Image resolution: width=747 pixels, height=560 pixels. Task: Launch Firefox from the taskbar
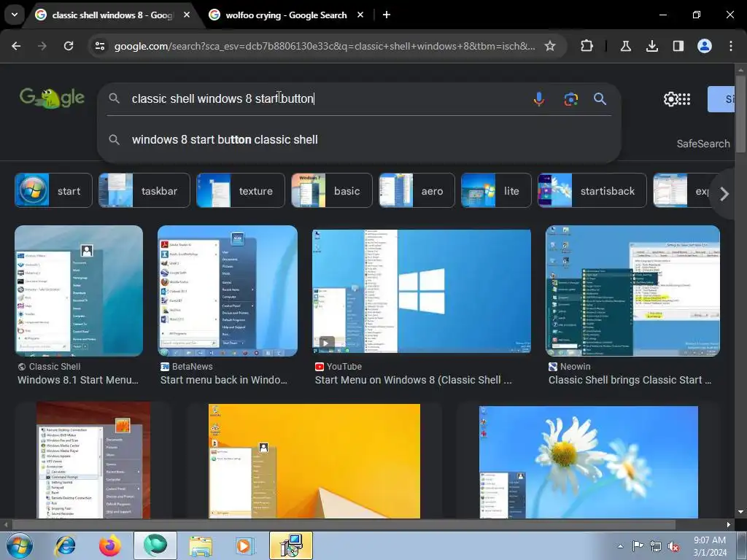[x=109, y=545]
